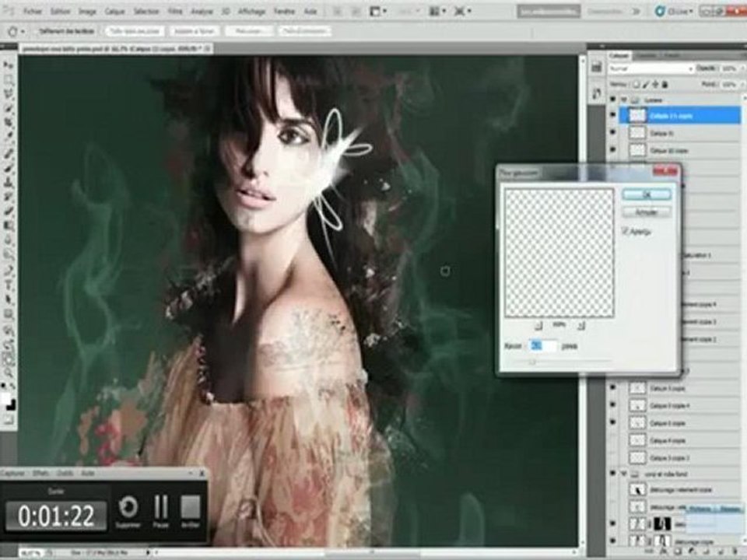Toggle the Aperçu checkbox in dialog
Screen dimensions: 747x560
click(x=625, y=232)
